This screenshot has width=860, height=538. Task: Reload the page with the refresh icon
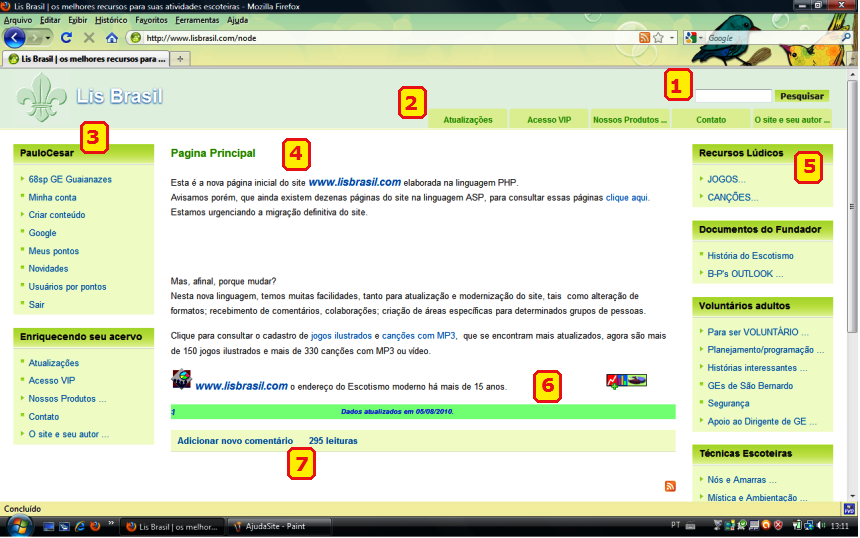66,38
